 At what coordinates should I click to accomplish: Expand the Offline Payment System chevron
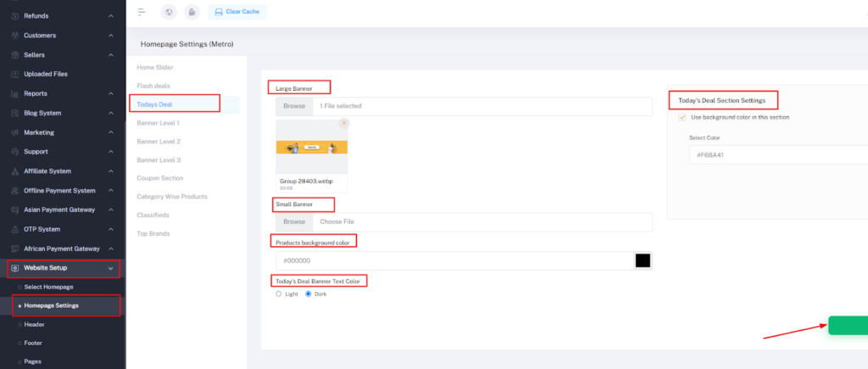(x=111, y=191)
